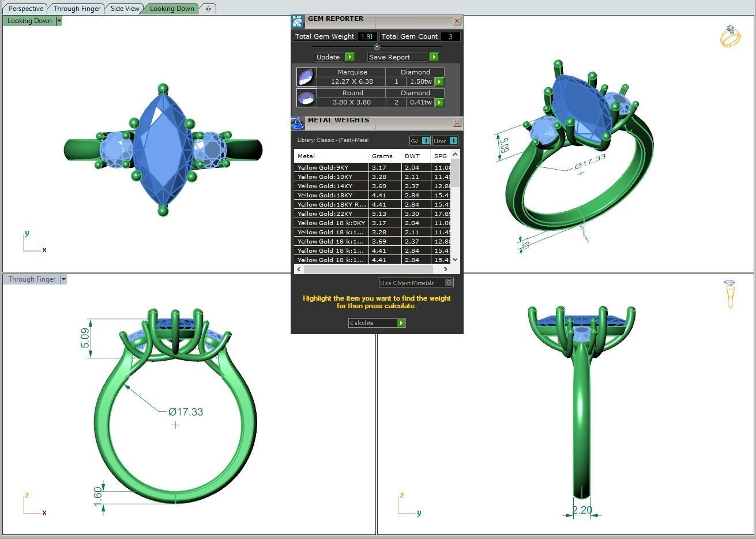756x539 pixels.
Task: Open the Through Finger viewport dropdown arrow
Action: click(x=63, y=279)
